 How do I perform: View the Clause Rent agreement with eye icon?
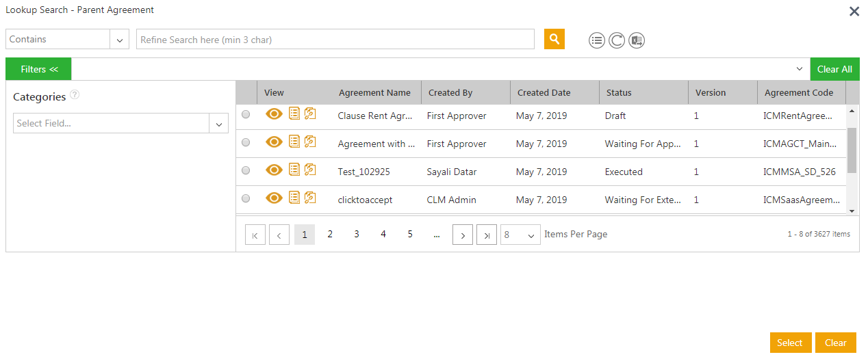pos(274,114)
